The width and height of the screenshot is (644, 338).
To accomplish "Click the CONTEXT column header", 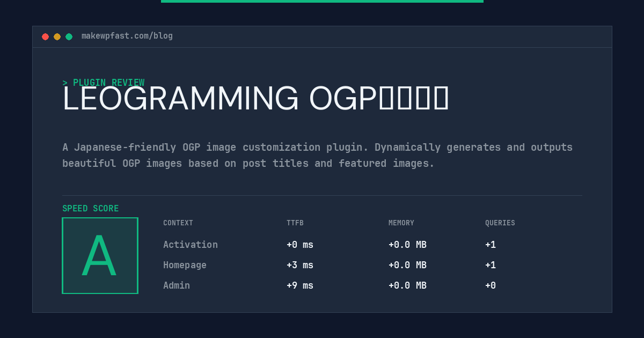I will (x=178, y=223).
